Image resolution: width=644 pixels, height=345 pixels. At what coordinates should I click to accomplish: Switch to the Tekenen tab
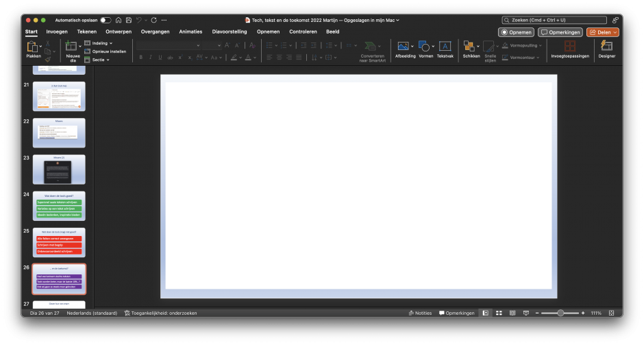(86, 32)
